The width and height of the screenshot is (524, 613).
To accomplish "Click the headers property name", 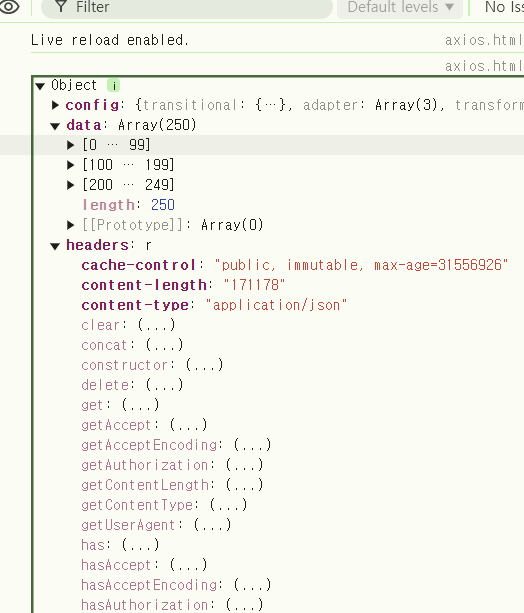I will coord(97,245).
